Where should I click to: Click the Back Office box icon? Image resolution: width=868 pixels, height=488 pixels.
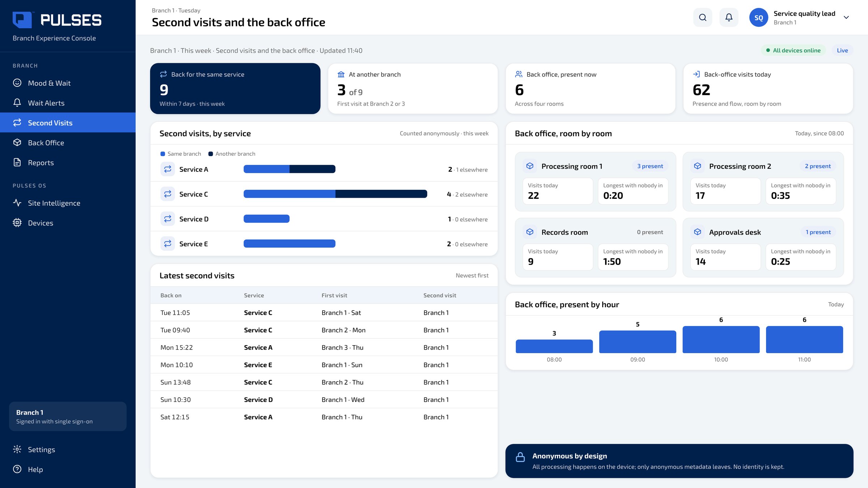(17, 142)
